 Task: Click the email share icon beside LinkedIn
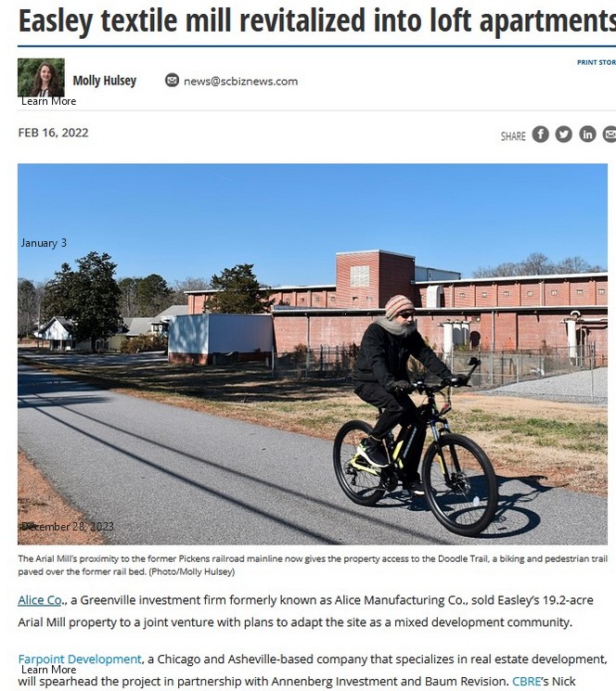(610, 134)
